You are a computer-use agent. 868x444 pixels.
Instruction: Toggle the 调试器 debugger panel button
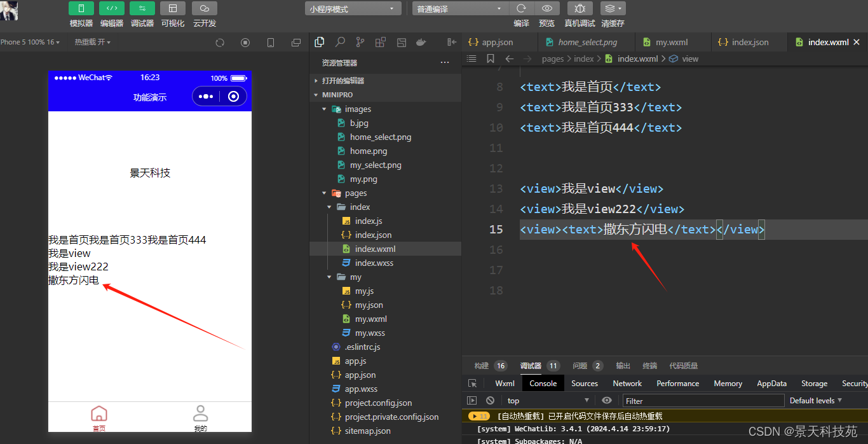click(x=142, y=8)
